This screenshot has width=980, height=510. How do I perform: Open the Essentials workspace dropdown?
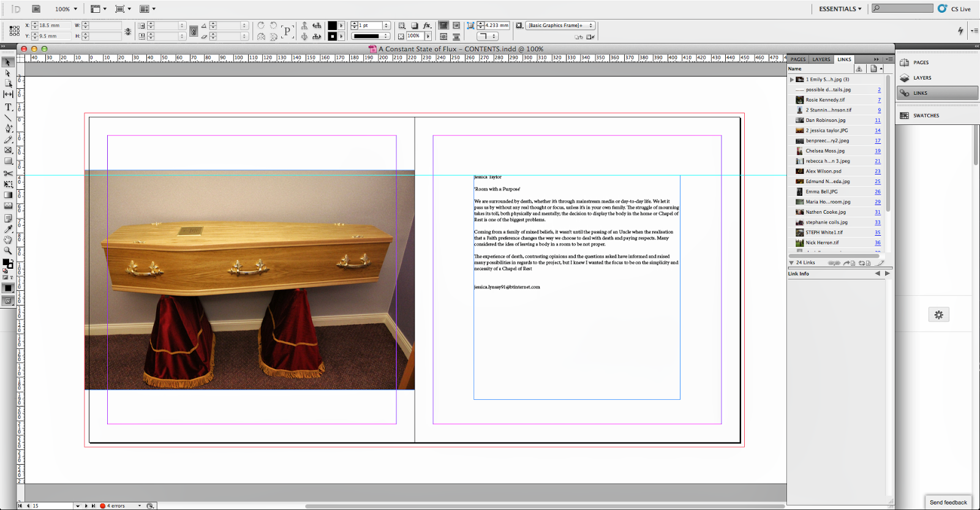click(x=840, y=9)
